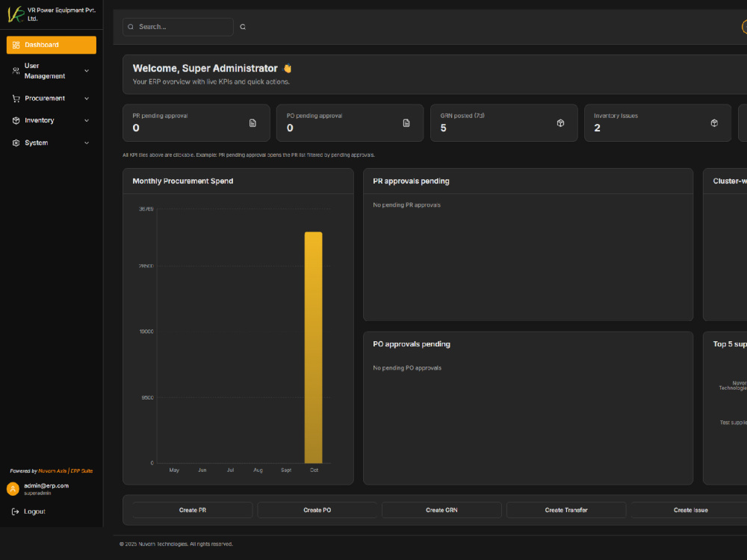Click the Create Transfer button
This screenshot has width=747, height=560.
[566, 510]
